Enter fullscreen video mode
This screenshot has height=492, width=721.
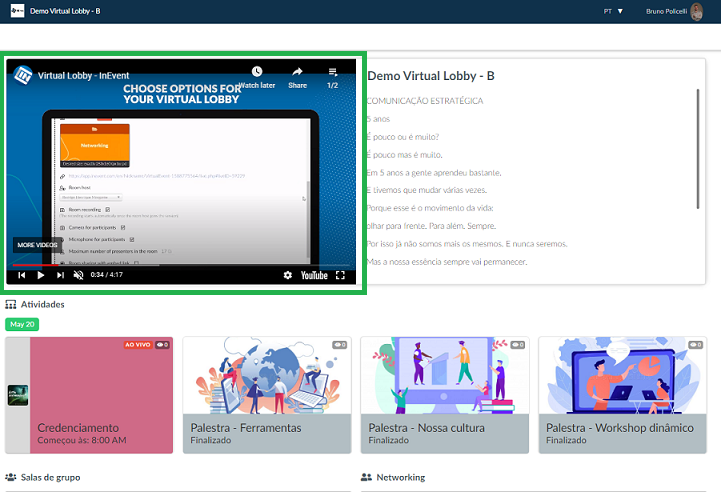pos(340,275)
